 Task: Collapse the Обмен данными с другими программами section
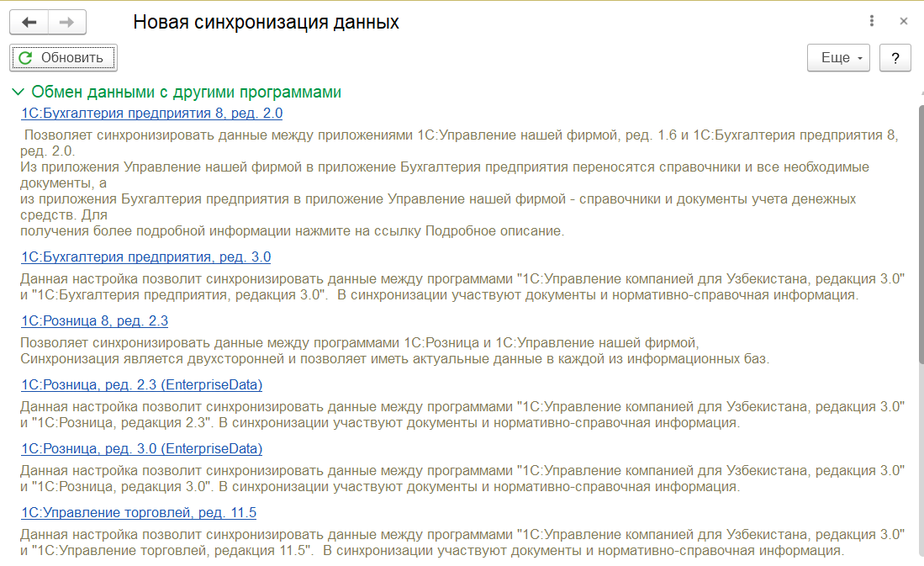point(17,93)
